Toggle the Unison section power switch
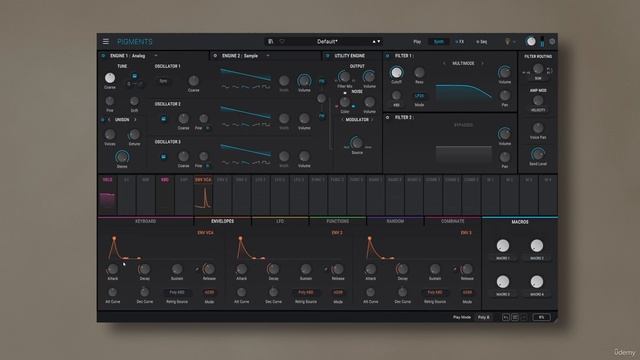The image size is (640, 360). click(x=103, y=120)
